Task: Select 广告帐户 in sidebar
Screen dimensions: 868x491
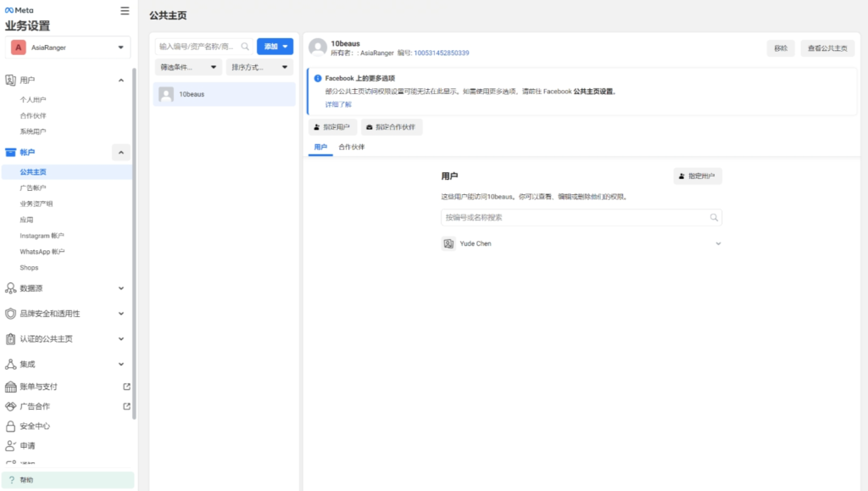Action: pos(33,187)
